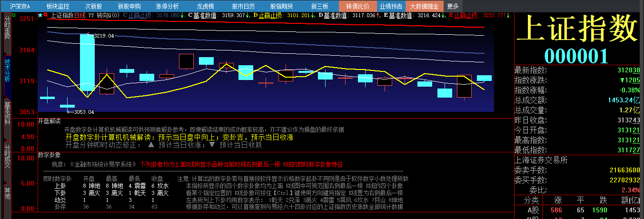The width and height of the screenshot is (644, 219).
Task: Select the 基本资料 side tab
Action: [x=7, y=113]
